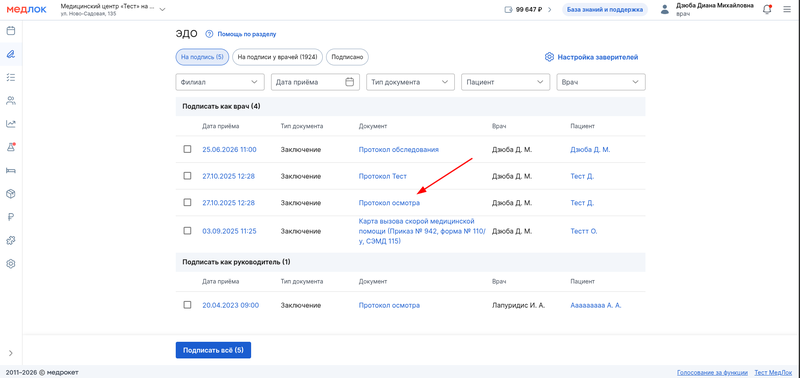Expand the Врач dropdown filter

(x=601, y=82)
